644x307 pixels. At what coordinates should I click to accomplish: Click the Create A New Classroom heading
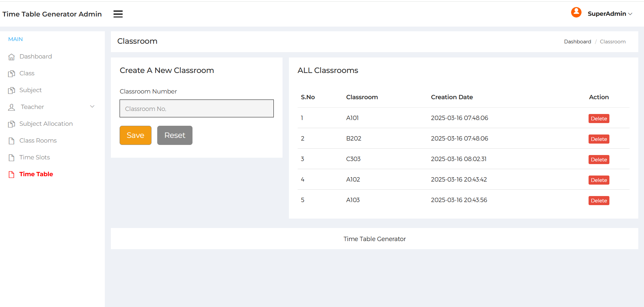167,70
